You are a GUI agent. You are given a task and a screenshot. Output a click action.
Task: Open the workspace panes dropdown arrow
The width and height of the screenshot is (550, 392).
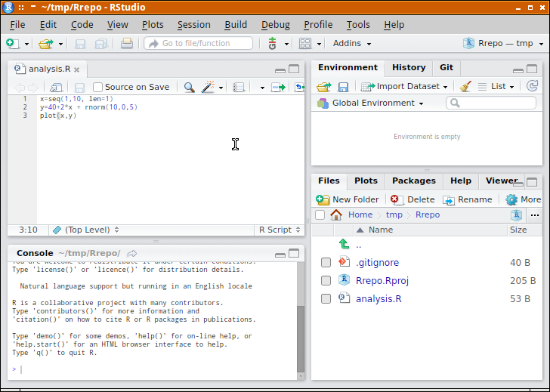click(x=319, y=44)
